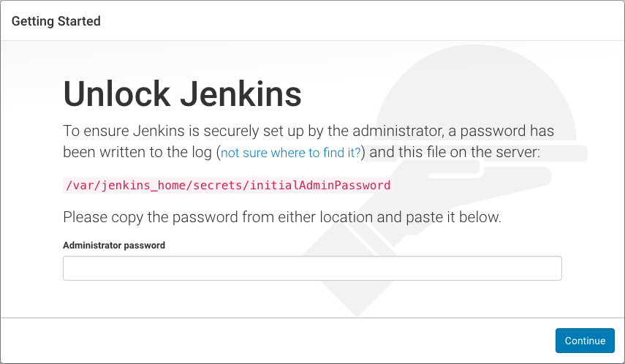Click the word "Started" in the dialog header
Screen dimensions: 625x364
click(80, 21)
